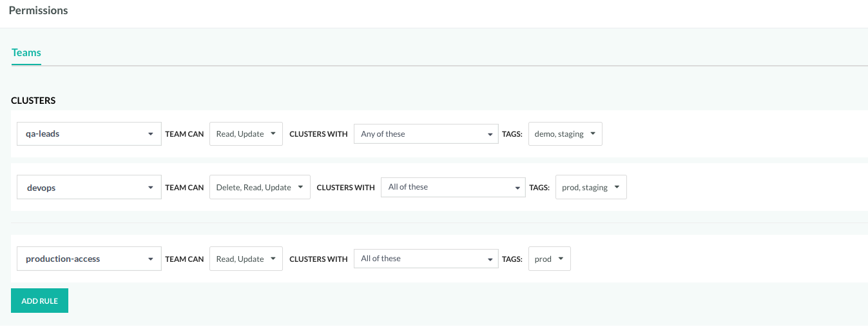Click the caret next to demo, staging tags
Screen dimensions: 868x327
[592, 134]
